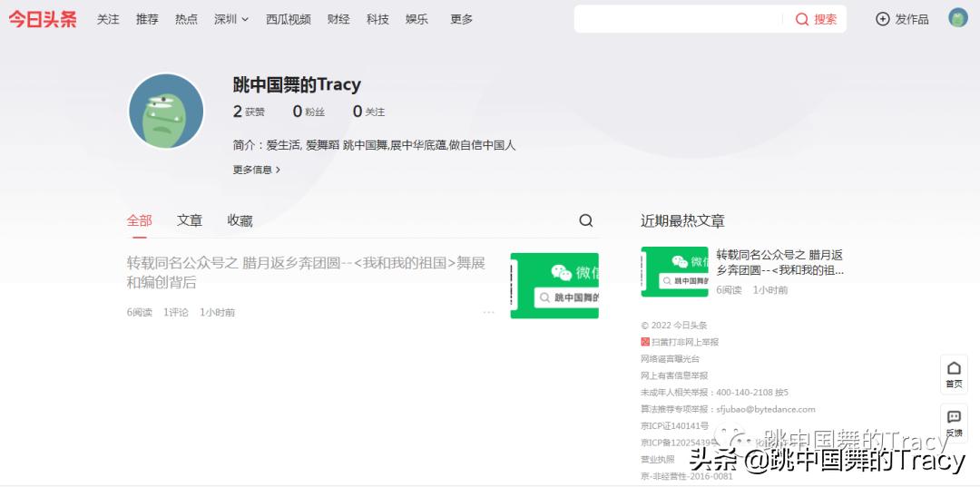Open the 网上有害信息举报 link
Image resolution: width=980 pixels, height=487 pixels.
click(x=674, y=375)
